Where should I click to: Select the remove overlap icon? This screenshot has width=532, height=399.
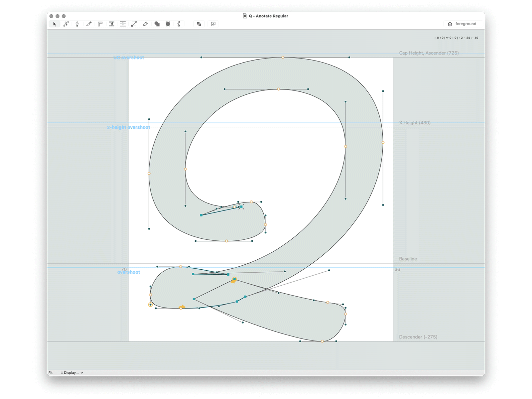point(199,24)
